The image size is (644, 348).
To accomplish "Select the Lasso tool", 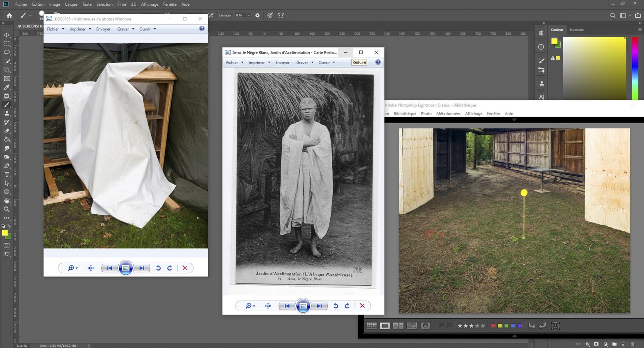I will coord(7,52).
